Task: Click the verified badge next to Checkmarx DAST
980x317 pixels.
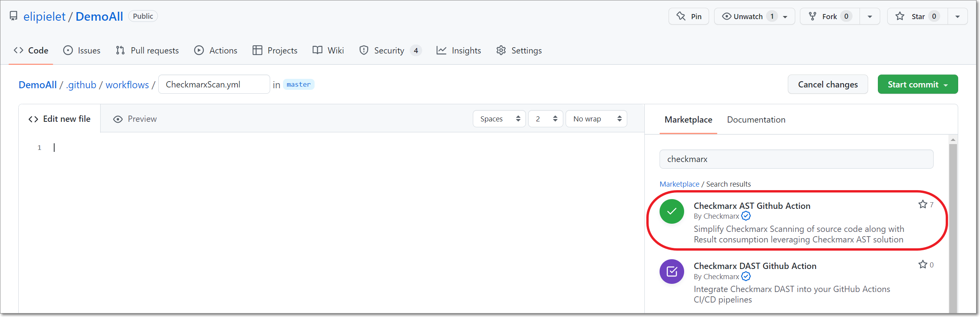Action: tap(746, 276)
